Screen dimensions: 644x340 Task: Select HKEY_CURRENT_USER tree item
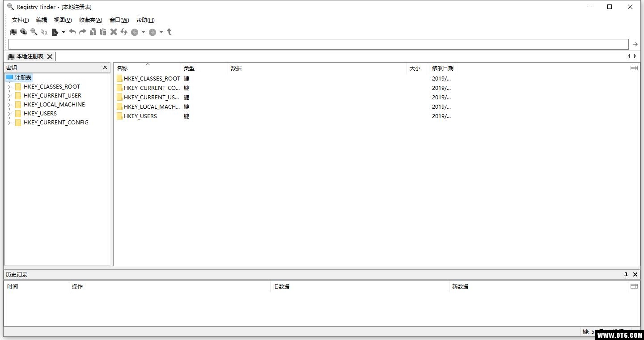[x=53, y=96]
